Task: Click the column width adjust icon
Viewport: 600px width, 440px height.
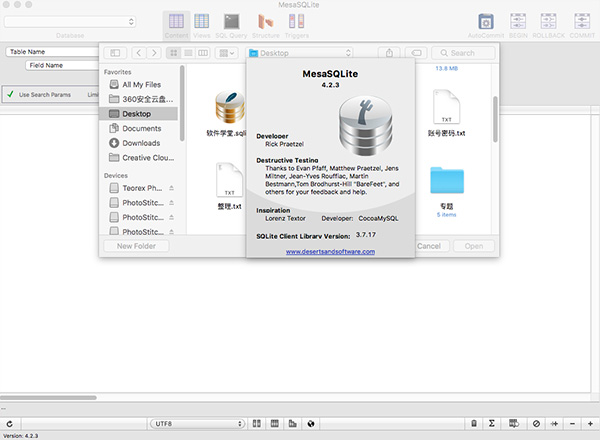Action: [554, 424]
